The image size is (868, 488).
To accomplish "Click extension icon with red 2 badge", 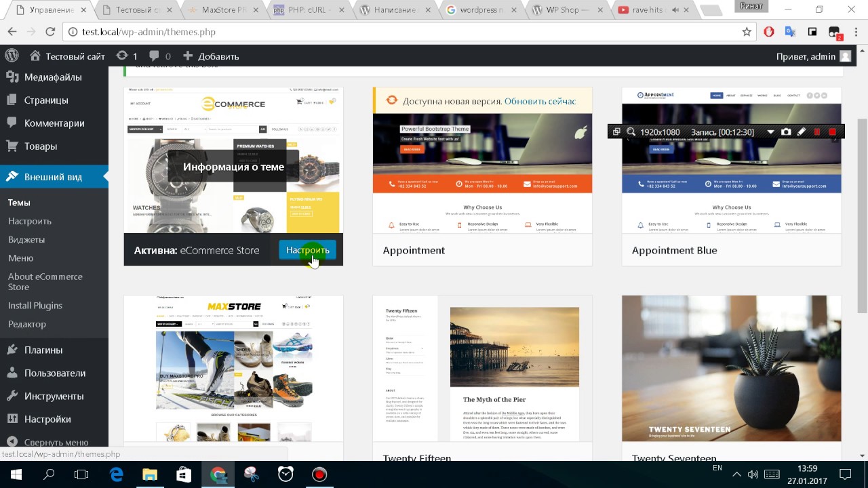I will tap(835, 33).
